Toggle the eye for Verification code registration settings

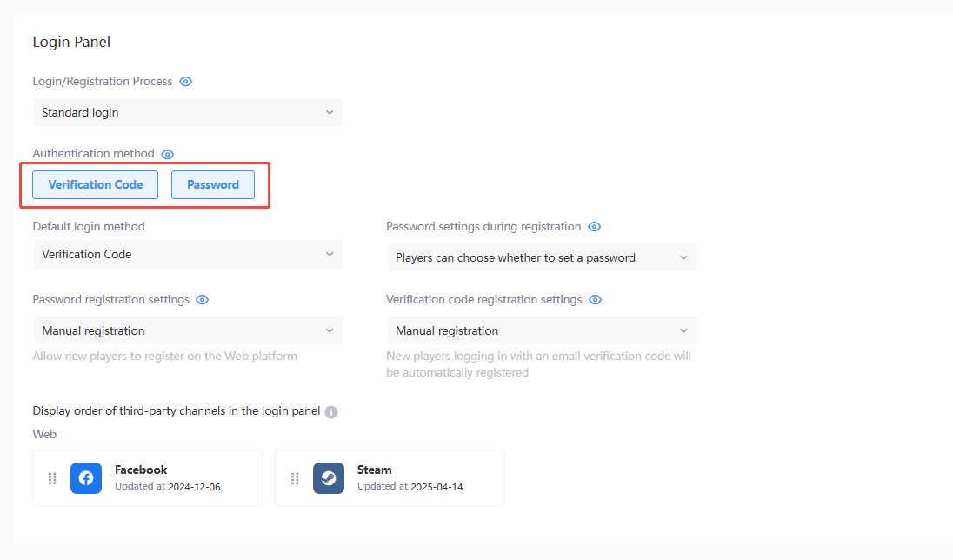pyautogui.click(x=594, y=299)
